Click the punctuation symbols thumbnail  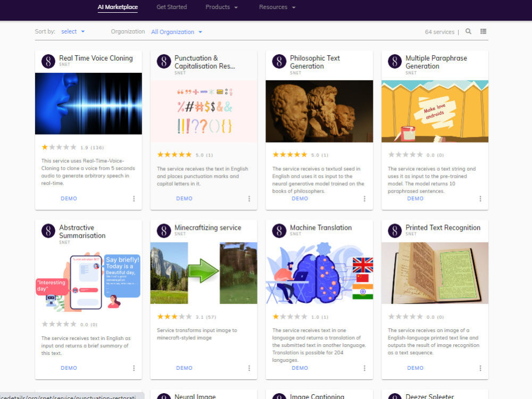point(204,111)
